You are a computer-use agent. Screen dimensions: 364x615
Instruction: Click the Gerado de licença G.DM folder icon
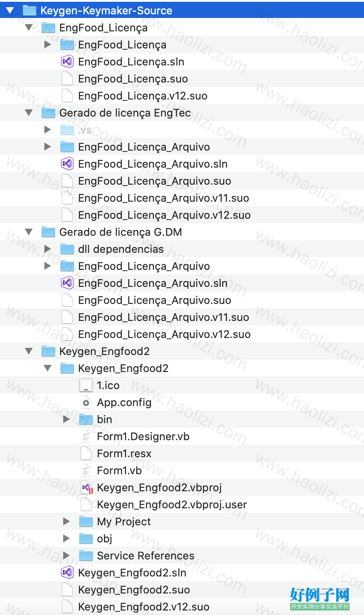(48, 232)
